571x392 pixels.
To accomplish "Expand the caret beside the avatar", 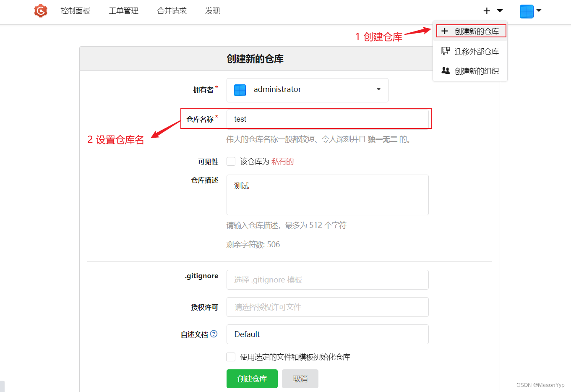I will coord(539,11).
